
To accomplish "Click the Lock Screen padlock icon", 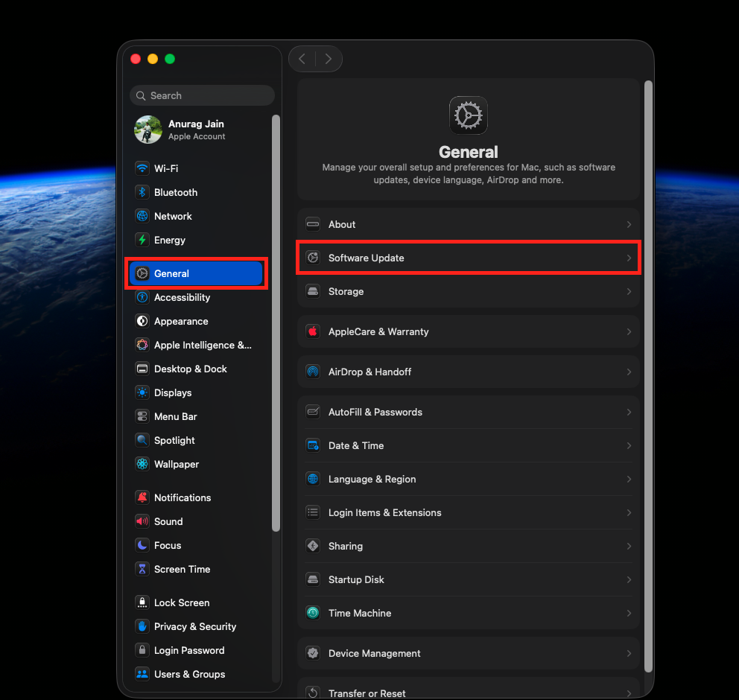I will click(142, 602).
